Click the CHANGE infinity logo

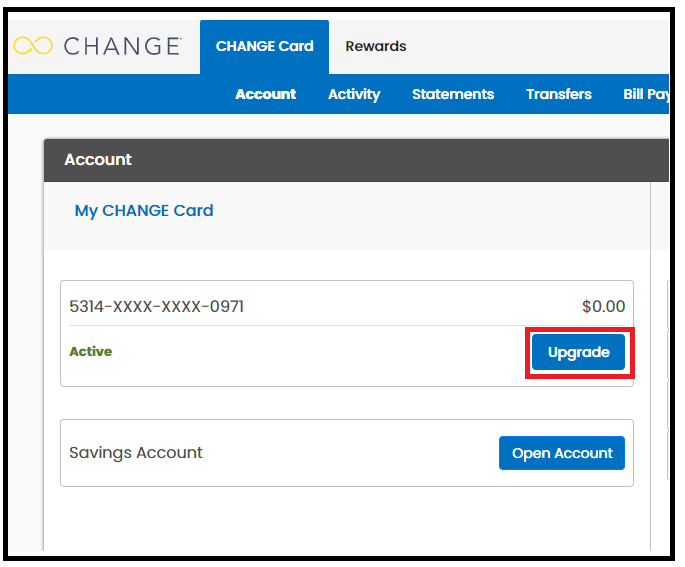[x=97, y=46]
